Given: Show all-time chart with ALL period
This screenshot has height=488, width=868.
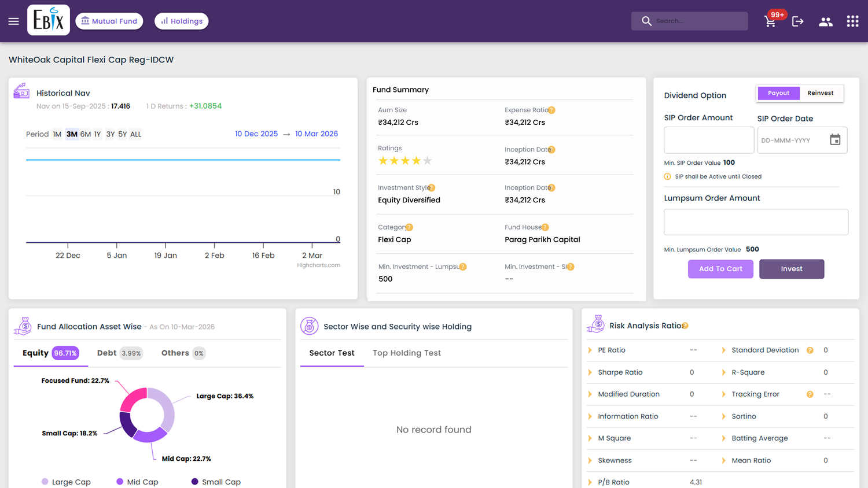Looking at the screenshot, I should pyautogui.click(x=135, y=134).
